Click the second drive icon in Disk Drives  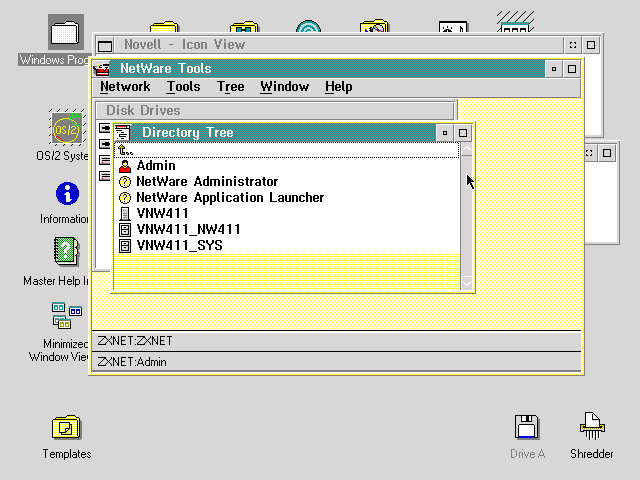pyautogui.click(x=104, y=144)
